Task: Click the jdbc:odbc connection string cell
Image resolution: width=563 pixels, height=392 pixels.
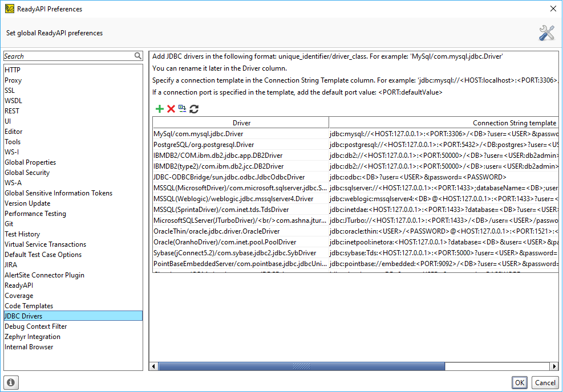Action: pos(443,177)
